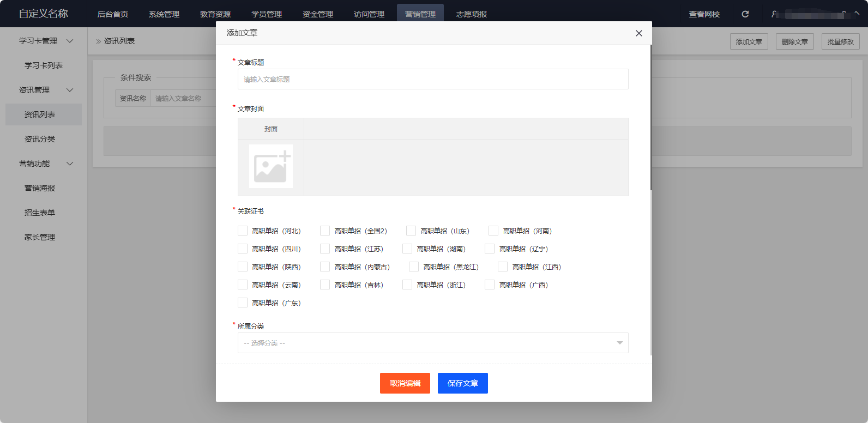Click breadcrumb double-arrow icon before 资讯列表

pyautogui.click(x=99, y=41)
